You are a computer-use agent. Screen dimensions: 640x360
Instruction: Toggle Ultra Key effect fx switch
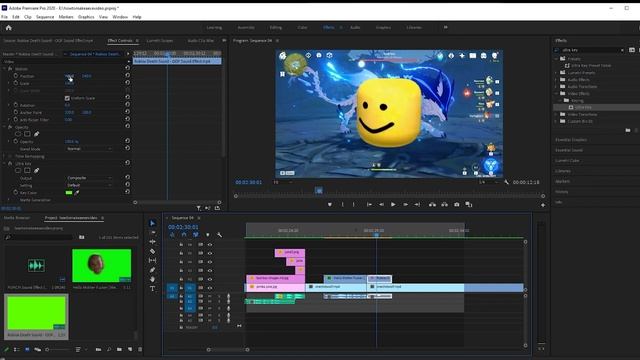[10, 163]
